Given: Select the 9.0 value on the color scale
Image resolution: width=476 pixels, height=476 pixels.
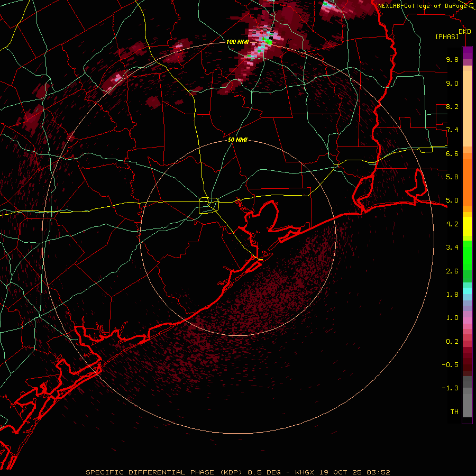Looking at the screenshot, I should pos(452,83).
